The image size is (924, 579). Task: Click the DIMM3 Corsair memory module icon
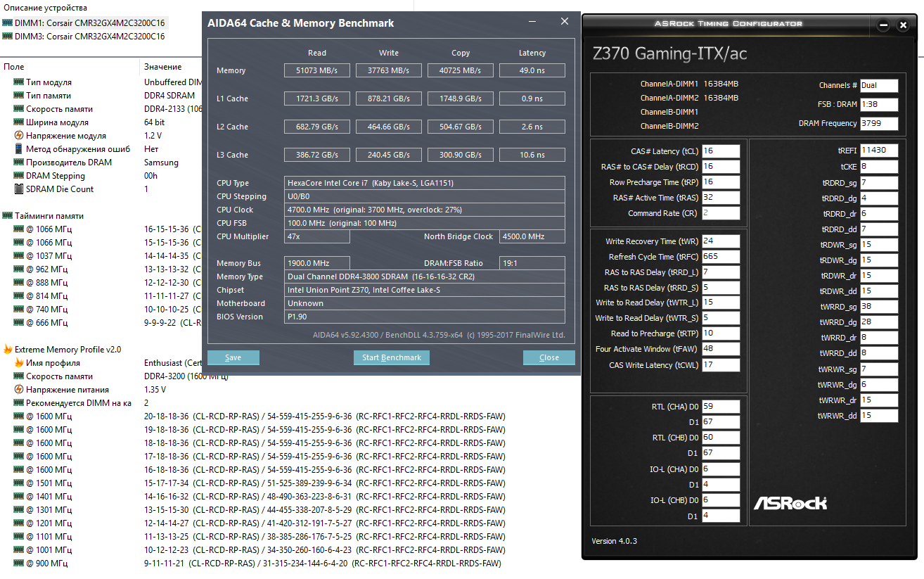click(x=7, y=37)
